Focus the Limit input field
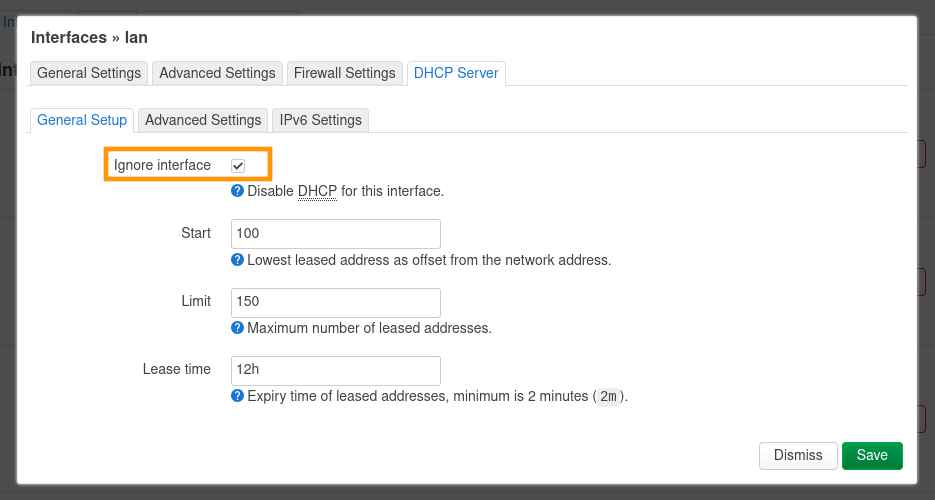935x500 pixels. 336,301
